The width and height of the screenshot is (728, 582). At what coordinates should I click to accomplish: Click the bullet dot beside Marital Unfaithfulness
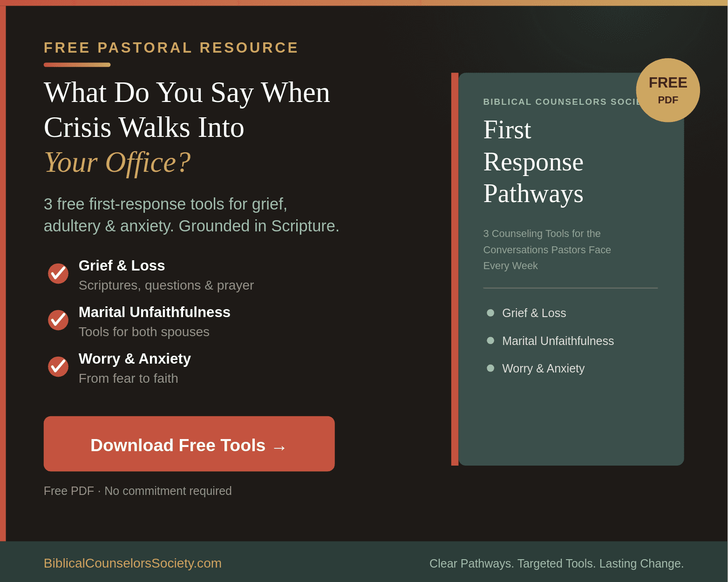(490, 340)
